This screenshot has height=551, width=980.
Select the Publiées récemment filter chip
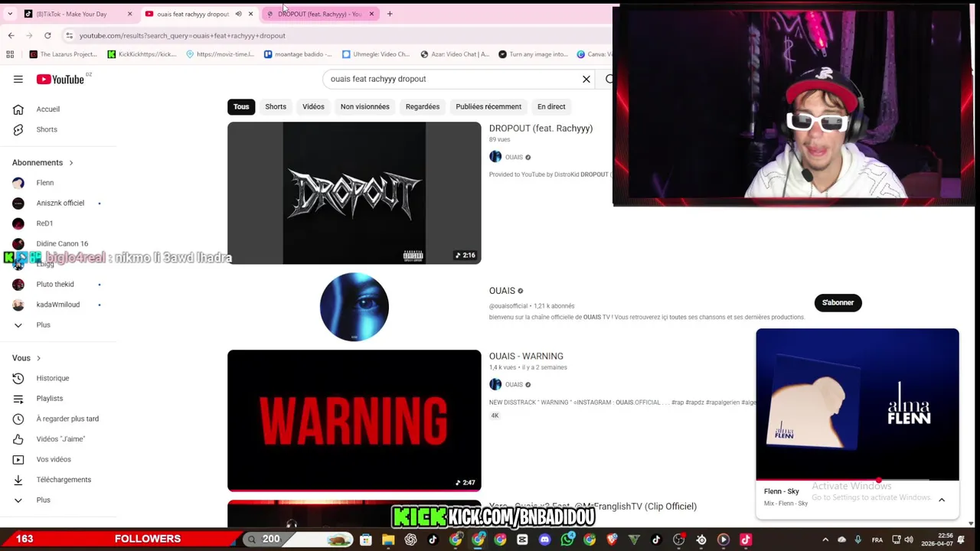point(488,106)
